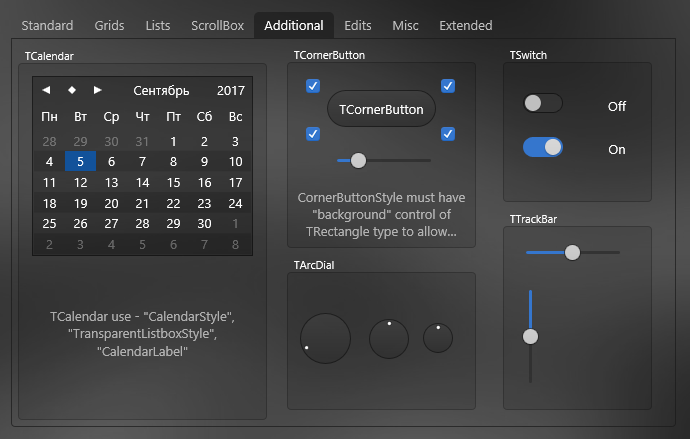The height and width of the screenshot is (439, 690).
Task: Click the horizontal TTrackBar slider thumb
Action: tap(573, 252)
